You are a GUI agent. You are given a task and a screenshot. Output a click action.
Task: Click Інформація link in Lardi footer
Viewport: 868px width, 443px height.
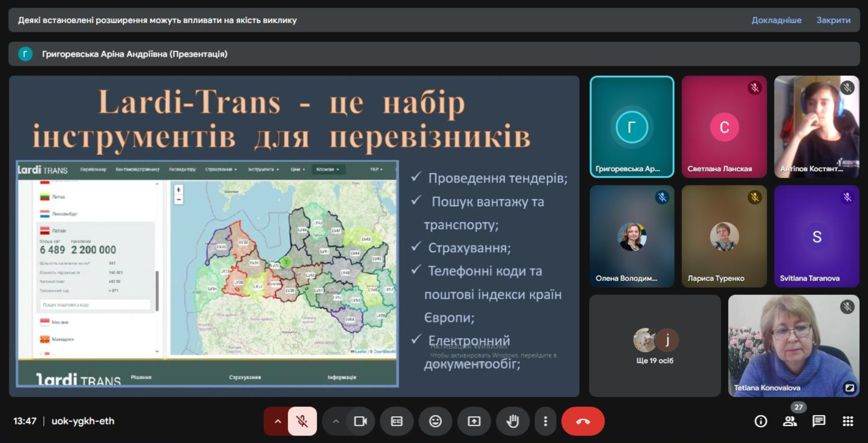[x=342, y=377]
